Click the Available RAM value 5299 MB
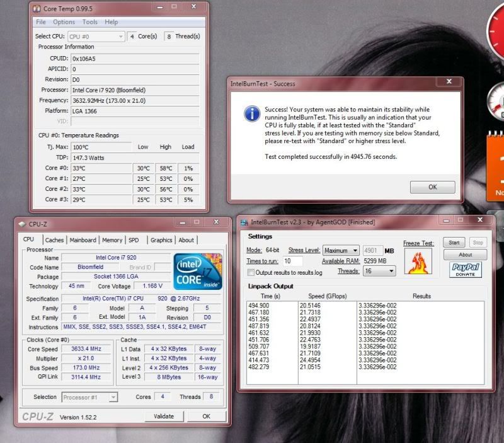This screenshot has width=504, height=443. [375, 261]
